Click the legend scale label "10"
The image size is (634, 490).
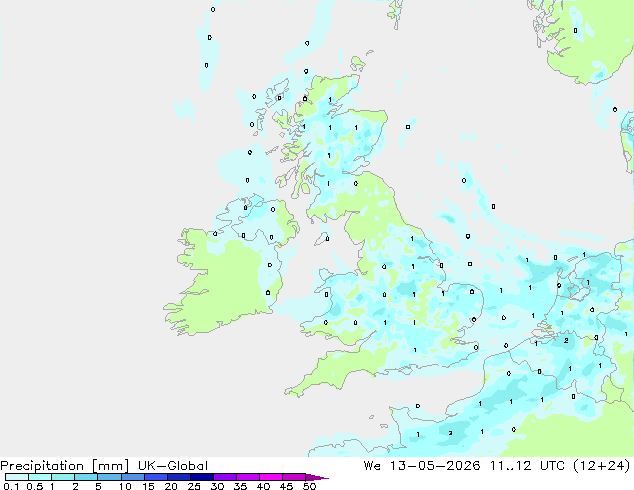tap(125, 486)
